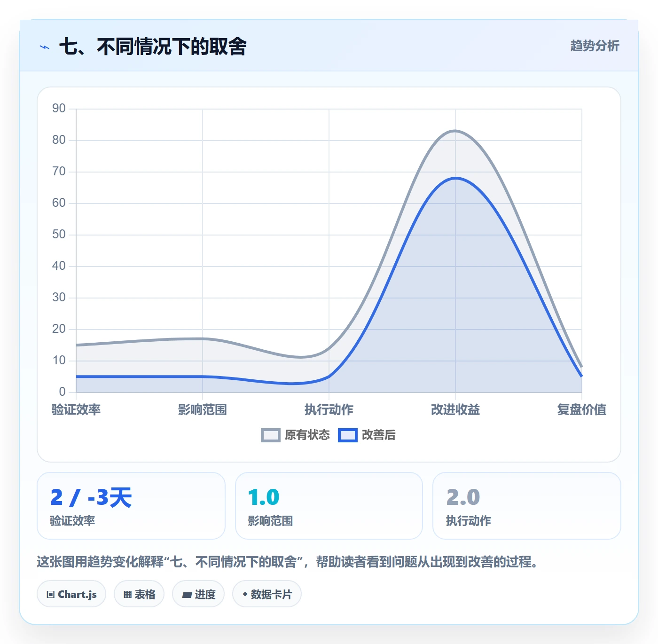Click the 执行动作 caption in the stat card
Viewport: 658px width, 644px height.
point(469,521)
